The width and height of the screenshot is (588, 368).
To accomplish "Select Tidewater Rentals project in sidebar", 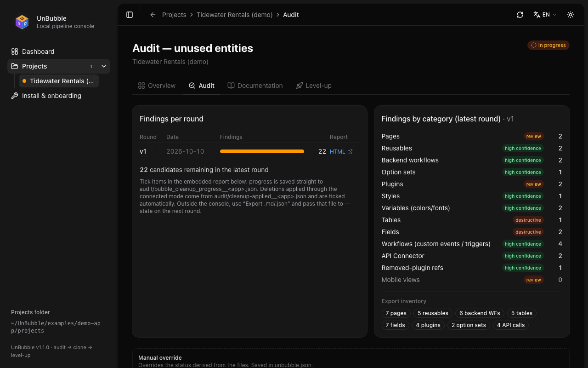I will (59, 81).
